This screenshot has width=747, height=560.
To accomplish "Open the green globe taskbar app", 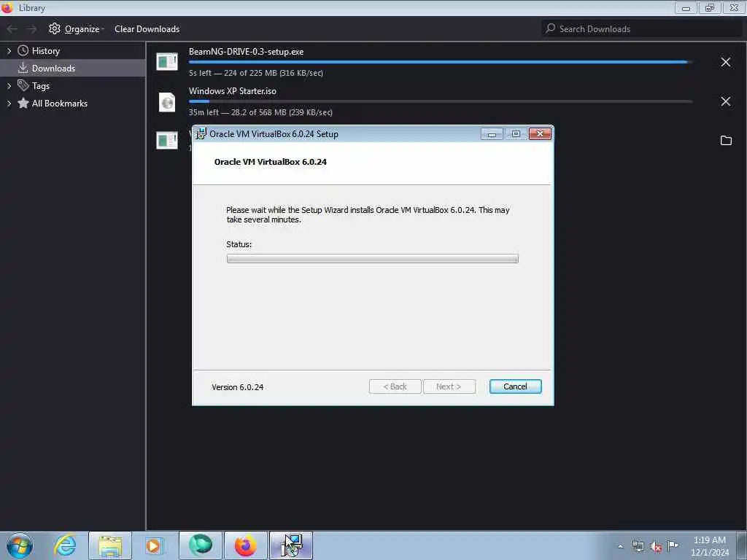I will click(200, 545).
